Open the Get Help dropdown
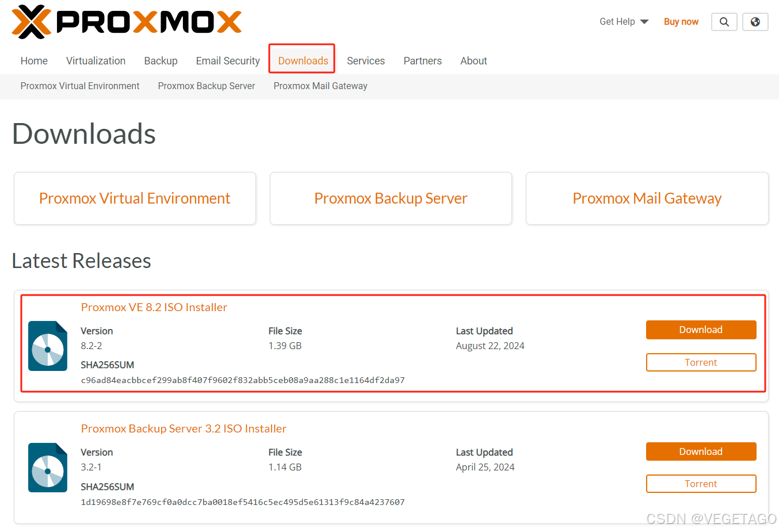The height and width of the screenshot is (532, 779). click(x=618, y=21)
